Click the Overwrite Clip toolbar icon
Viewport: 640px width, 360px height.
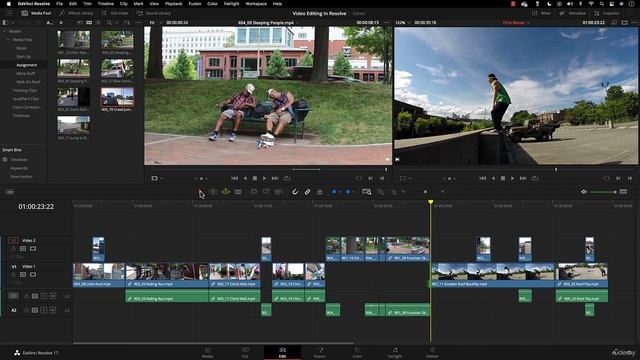click(266, 192)
